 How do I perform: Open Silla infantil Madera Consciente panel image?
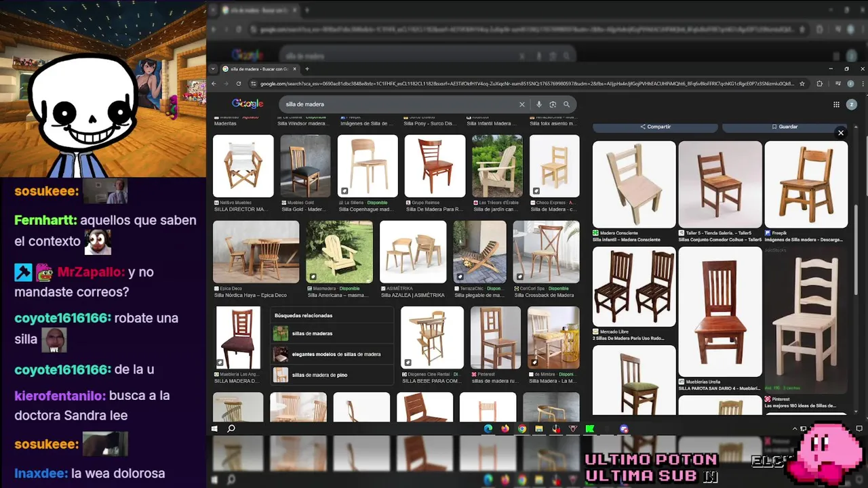[x=634, y=184]
